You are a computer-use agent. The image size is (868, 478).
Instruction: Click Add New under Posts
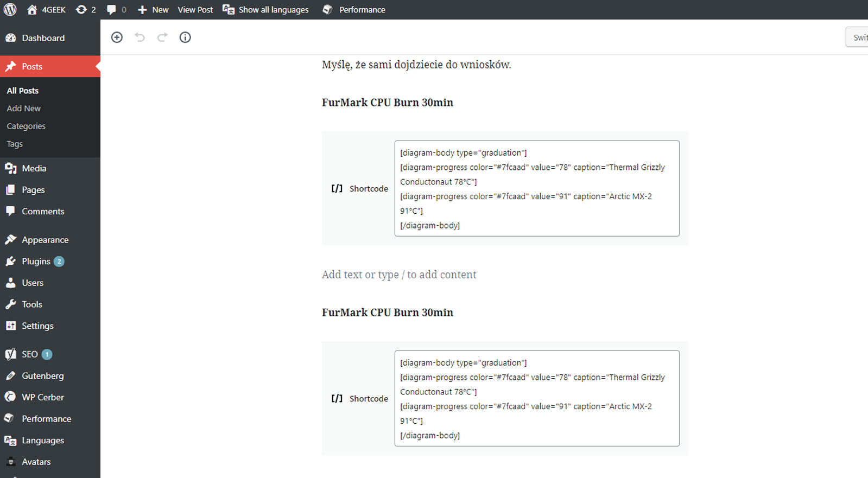coord(23,109)
